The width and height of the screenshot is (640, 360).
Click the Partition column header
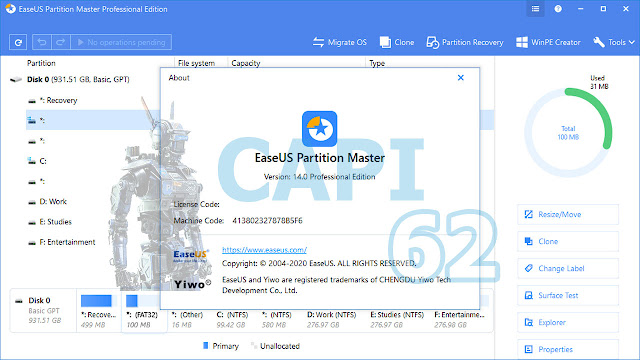pyautogui.click(x=41, y=63)
